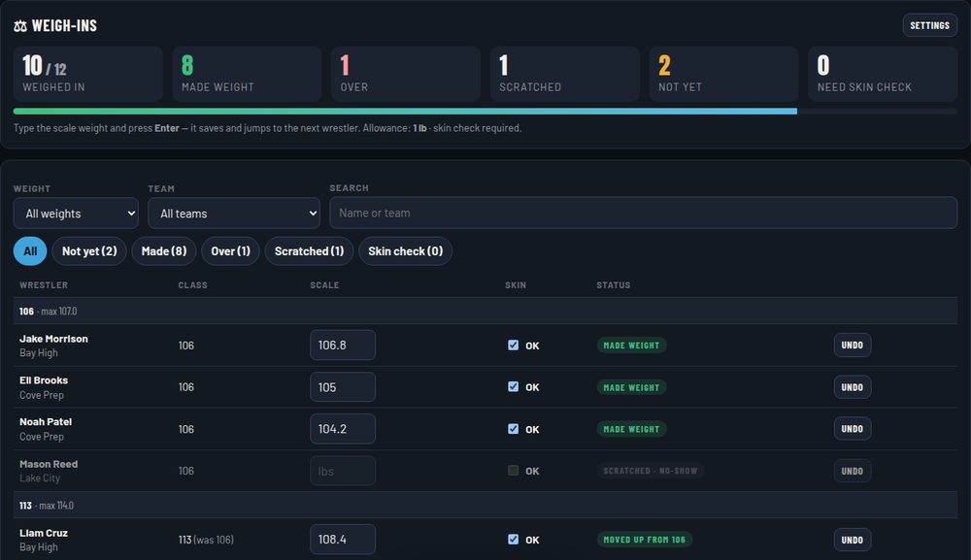Click the Skin column header

tap(516, 285)
